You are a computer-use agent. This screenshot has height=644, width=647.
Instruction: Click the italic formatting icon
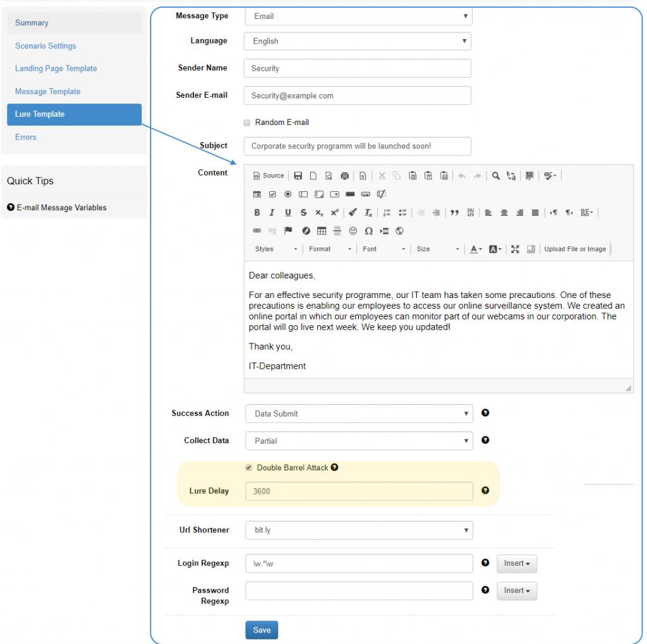[x=272, y=213]
